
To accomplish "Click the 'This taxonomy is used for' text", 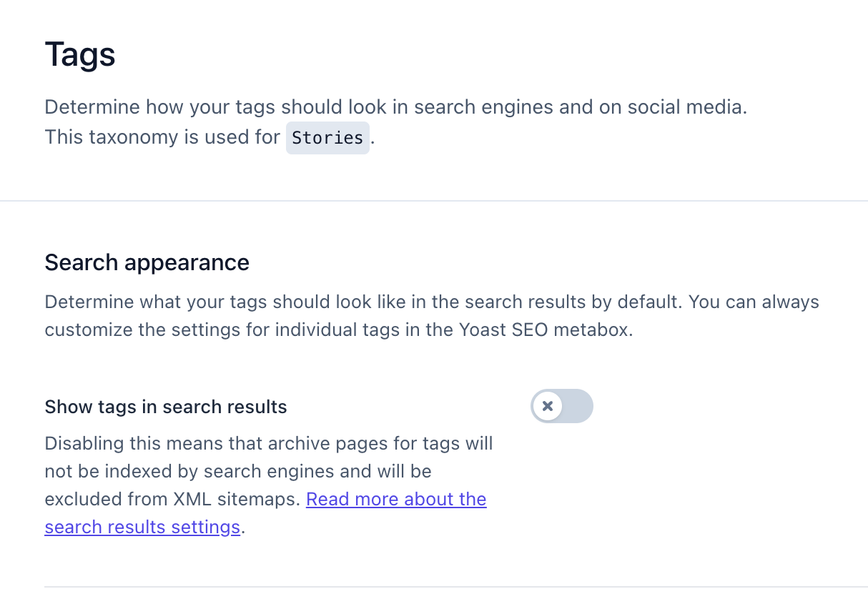I will [162, 137].
